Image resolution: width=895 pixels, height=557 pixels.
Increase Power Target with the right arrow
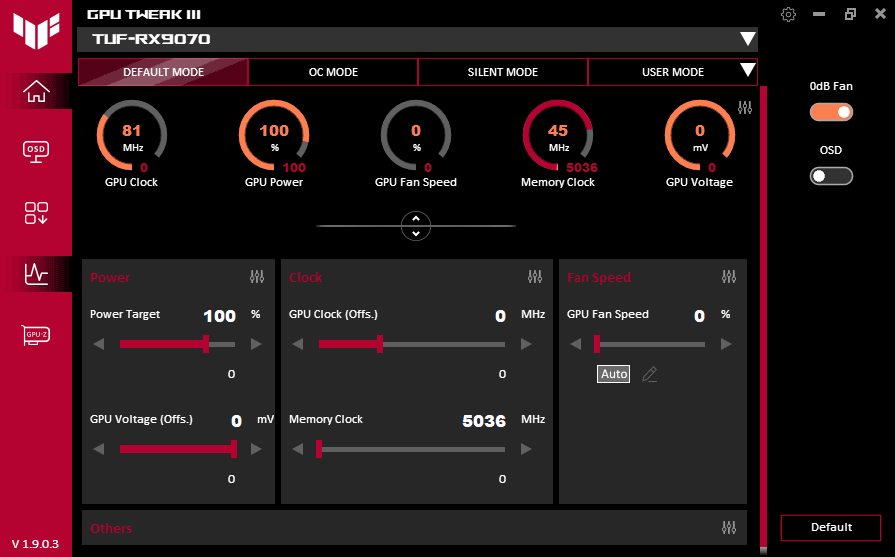[x=256, y=344]
